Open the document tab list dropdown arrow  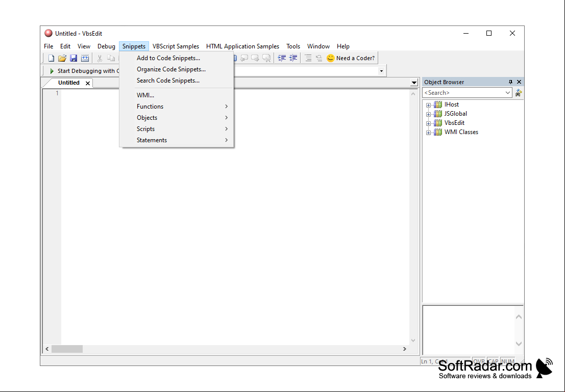click(x=413, y=83)
